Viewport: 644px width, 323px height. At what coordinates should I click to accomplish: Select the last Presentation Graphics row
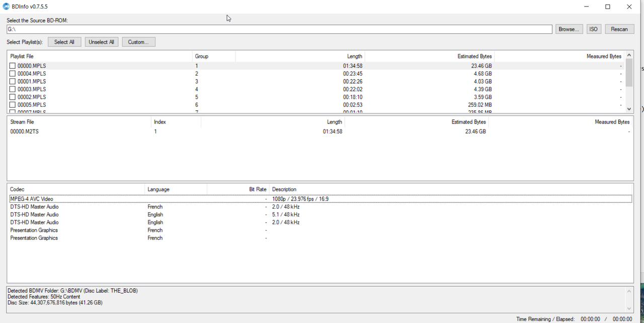(319, 238)
